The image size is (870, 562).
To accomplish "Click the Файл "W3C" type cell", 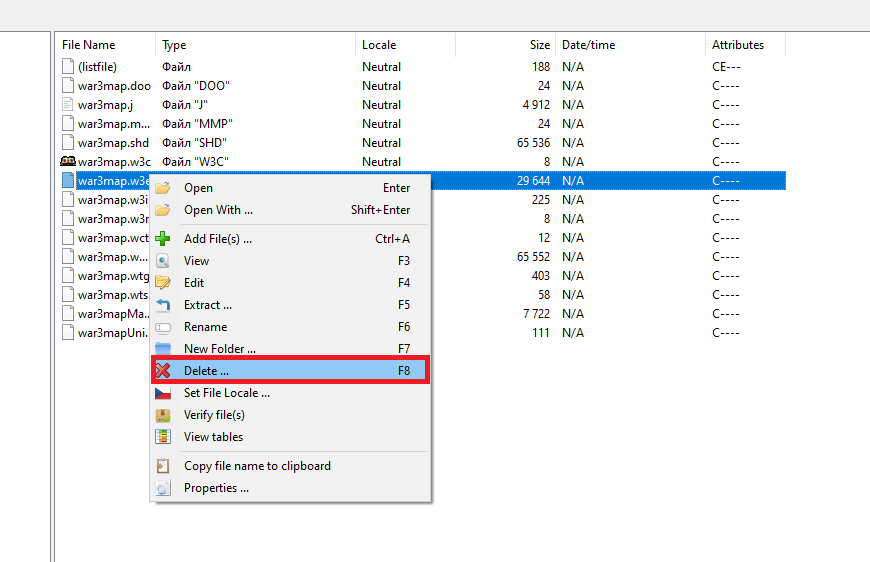I will pyautogui.click(x=195, y=161).
